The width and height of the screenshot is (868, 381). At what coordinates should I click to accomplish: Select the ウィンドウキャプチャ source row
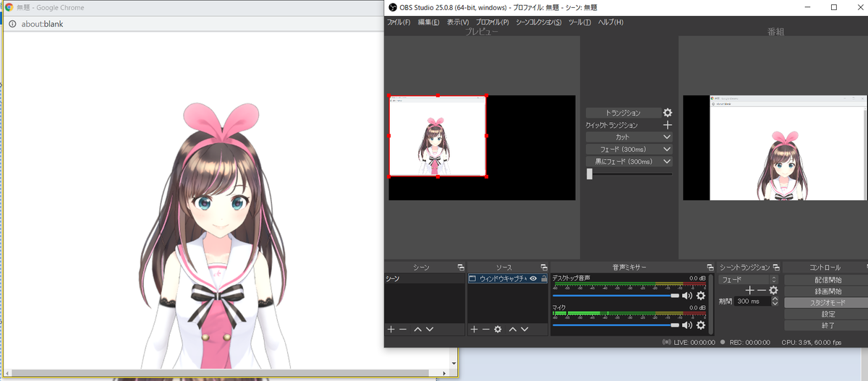click(x=507, y=278)
